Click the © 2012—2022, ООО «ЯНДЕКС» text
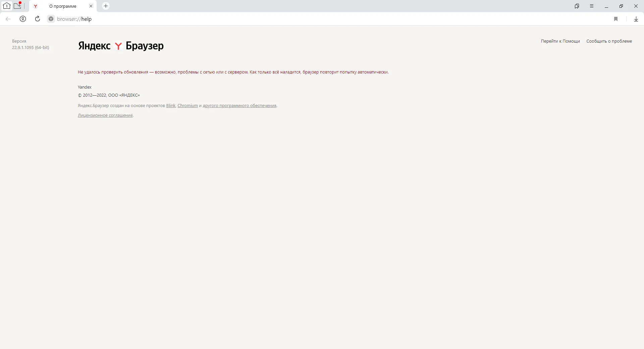The width and height of the screenshot is (644, 349). (109, 95)
